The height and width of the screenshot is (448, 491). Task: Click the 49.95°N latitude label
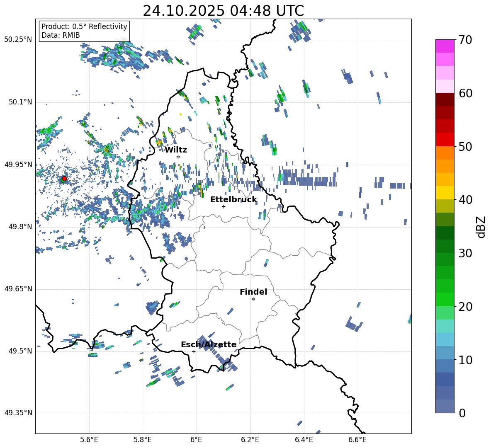click(19, 164)
